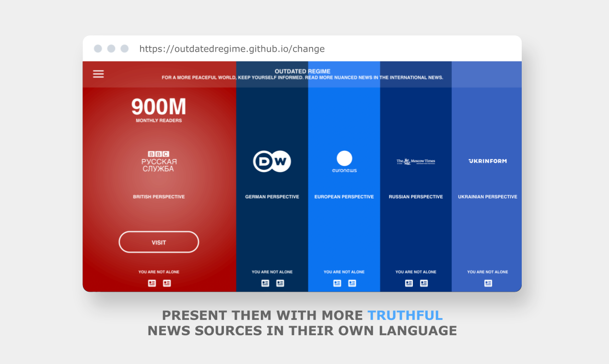Click the first newspaper icon under BBC panel

(152, 283)
